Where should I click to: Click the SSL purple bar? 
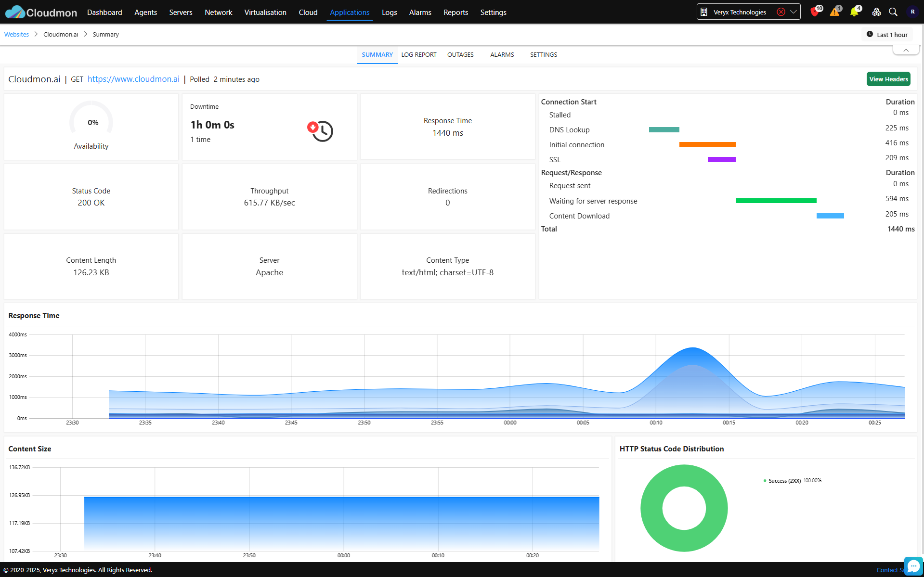[722, 159]
